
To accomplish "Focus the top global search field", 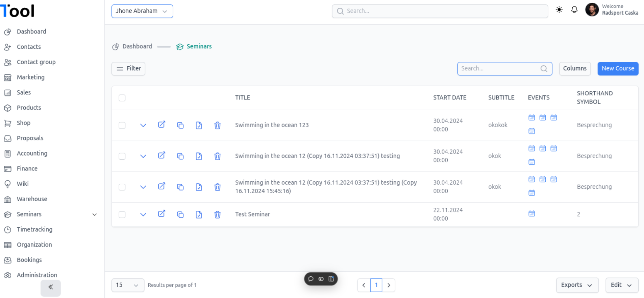I will pyautogui.click(x=440, y=11).
